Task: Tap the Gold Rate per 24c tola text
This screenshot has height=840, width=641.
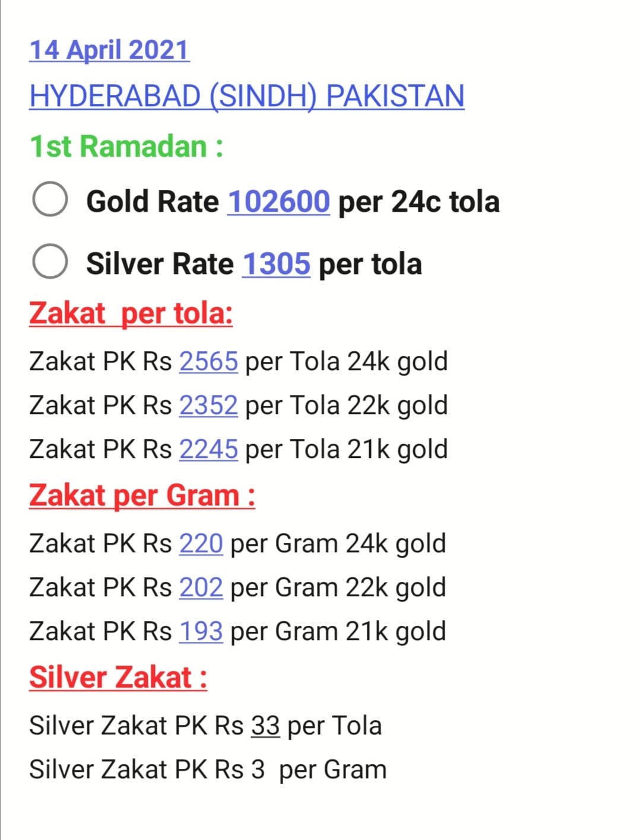Action: tap(293, 202)
